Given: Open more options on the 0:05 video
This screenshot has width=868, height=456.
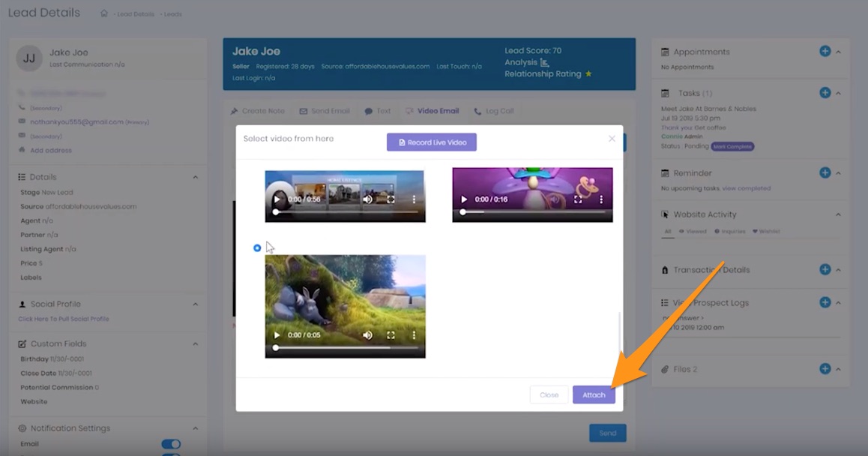Looking at the screenshot, I should pyautogui.click(x=414, y=335).
